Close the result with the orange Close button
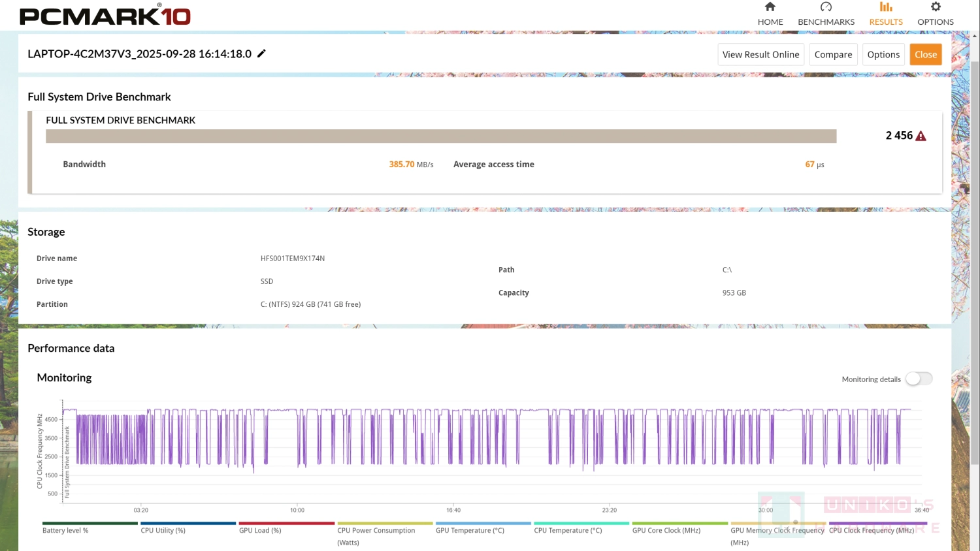This screenshot has width=980, height=551. [x=926, y=54]
